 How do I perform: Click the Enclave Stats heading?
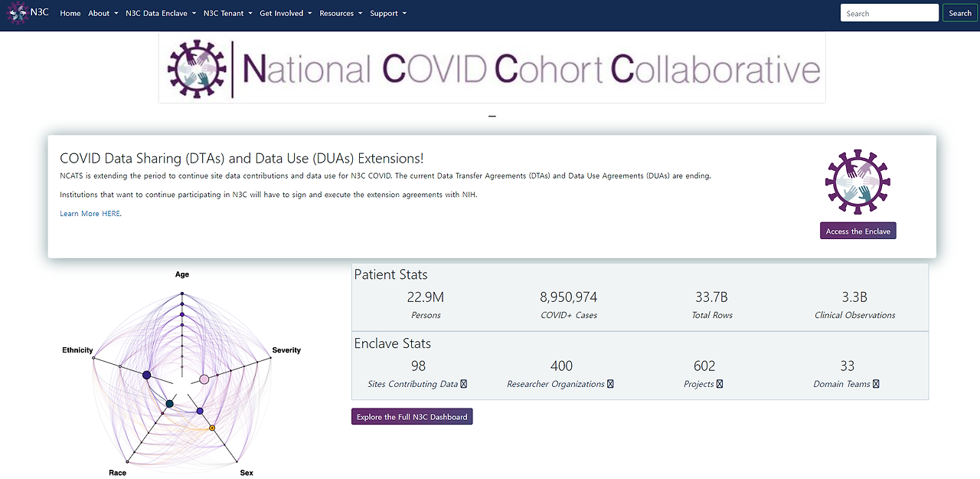tap(392, 343)
